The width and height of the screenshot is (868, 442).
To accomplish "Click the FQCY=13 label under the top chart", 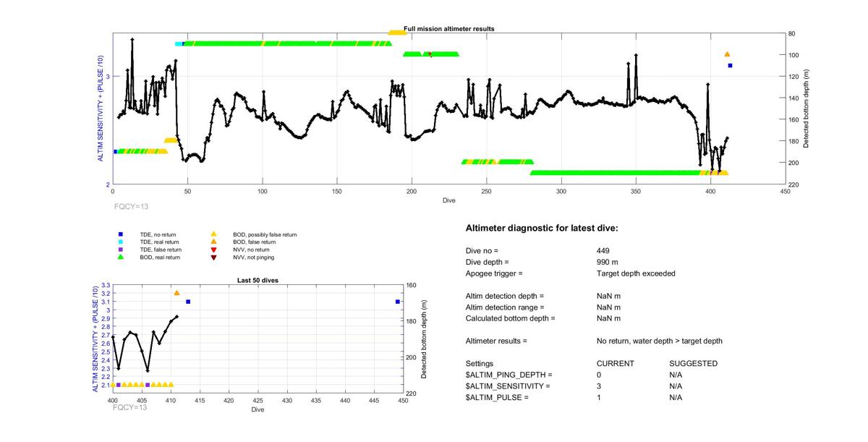I will tap(133, 206).
